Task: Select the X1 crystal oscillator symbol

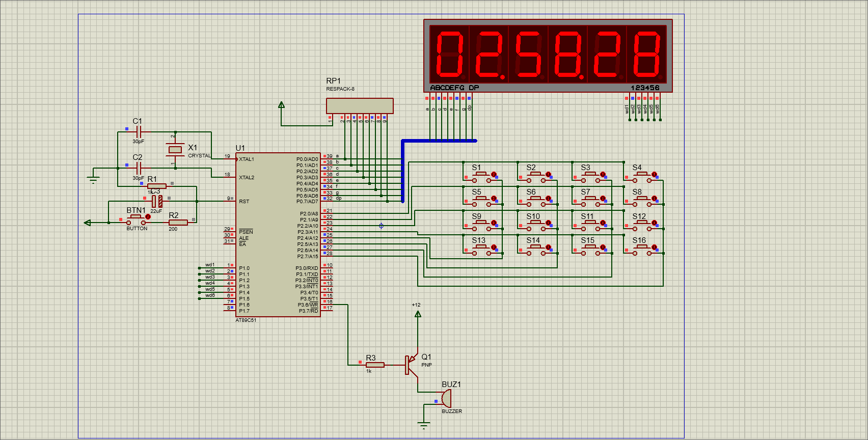Action: (x=175, y=149)
